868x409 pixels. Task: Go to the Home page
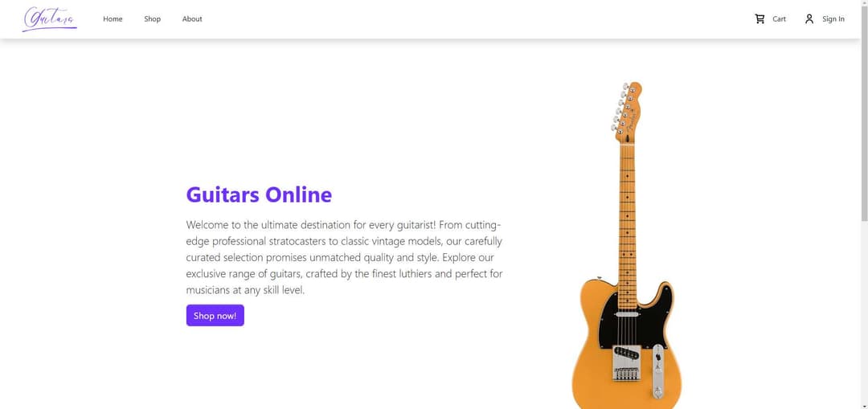coord(113,19)
